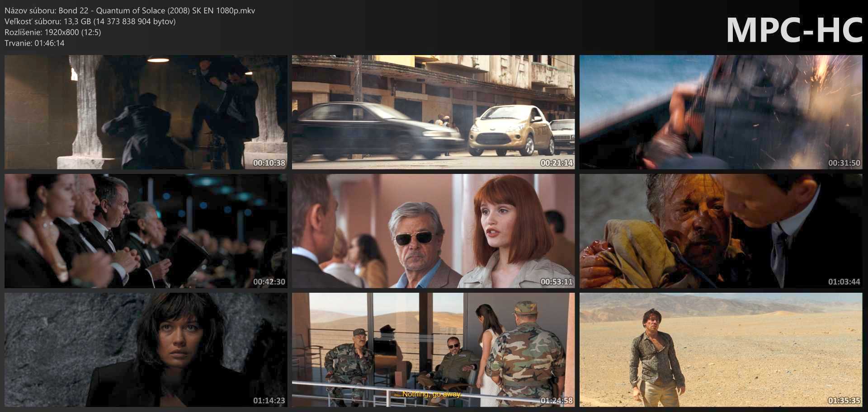
Task: Select the gold Ford car thumbnail
Action: point(433,112)
